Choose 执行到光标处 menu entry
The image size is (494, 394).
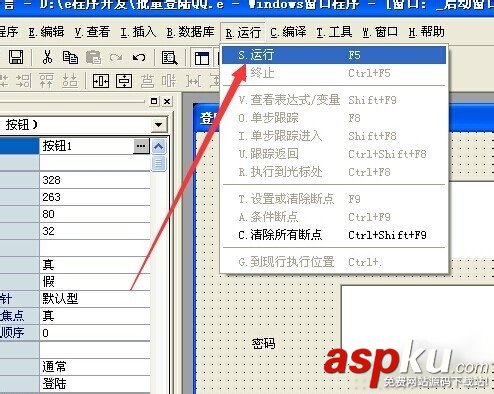pos(334,172)
